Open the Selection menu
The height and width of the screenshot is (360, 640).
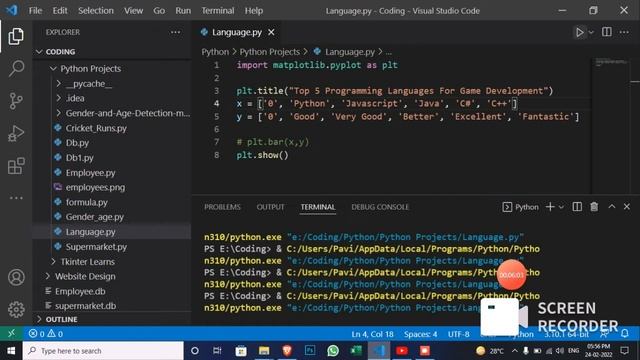(x=96, y=11)
